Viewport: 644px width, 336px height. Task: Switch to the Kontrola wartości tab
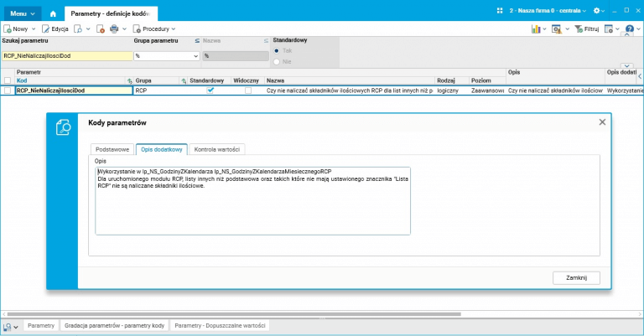pos(217,149)
